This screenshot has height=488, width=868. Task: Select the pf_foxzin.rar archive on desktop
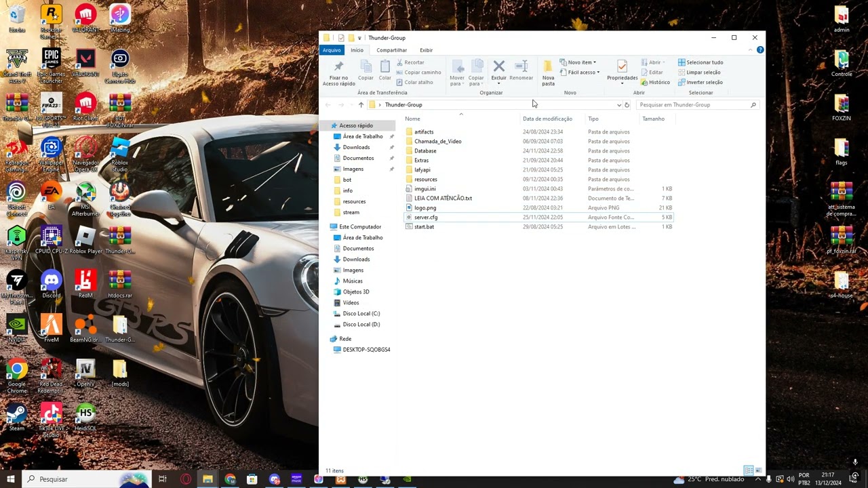coord(842,240)
